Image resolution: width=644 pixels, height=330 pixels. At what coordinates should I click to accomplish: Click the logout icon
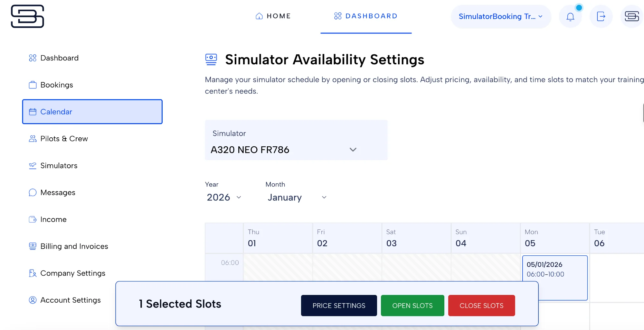[x=601, y=16]
